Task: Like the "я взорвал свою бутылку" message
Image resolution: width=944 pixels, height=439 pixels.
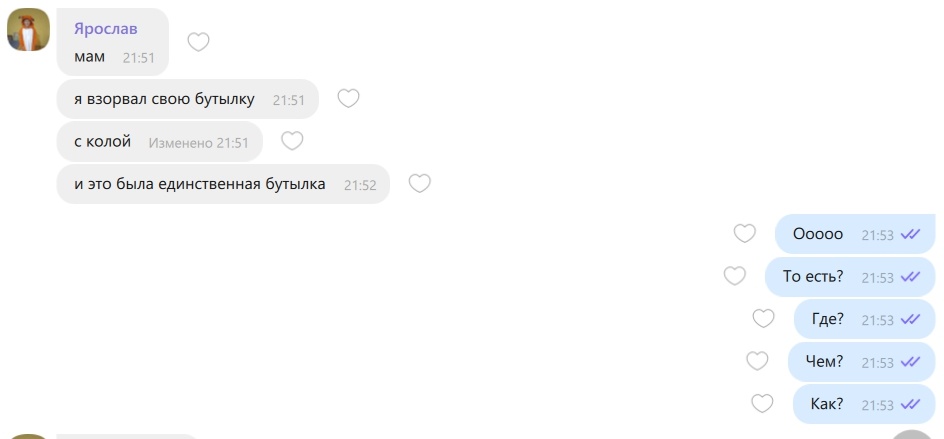Action: [348, 98]
